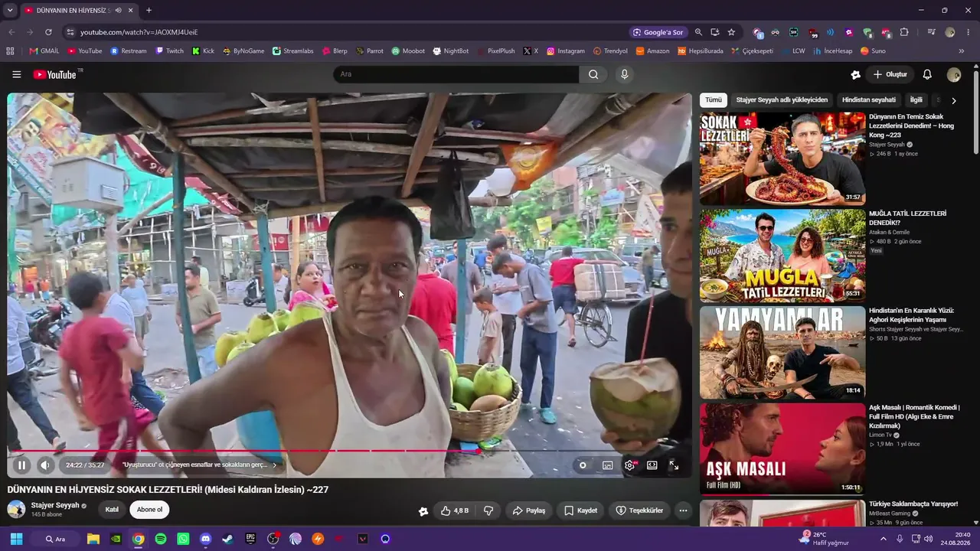Screen dimensions: 980x551
Task: Save video with the Kaydet button
Action: [x=581, y=510]
